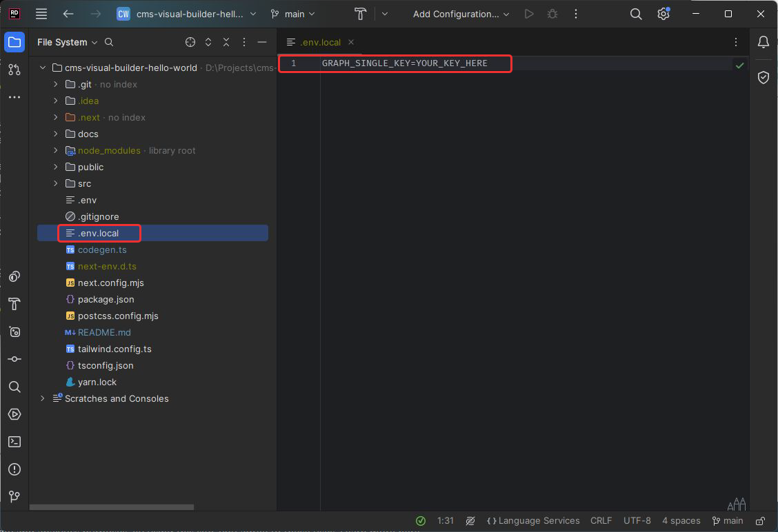Open Add Configuration dropdown
This screenshot has height=532, width=778.
coord(461,14)
